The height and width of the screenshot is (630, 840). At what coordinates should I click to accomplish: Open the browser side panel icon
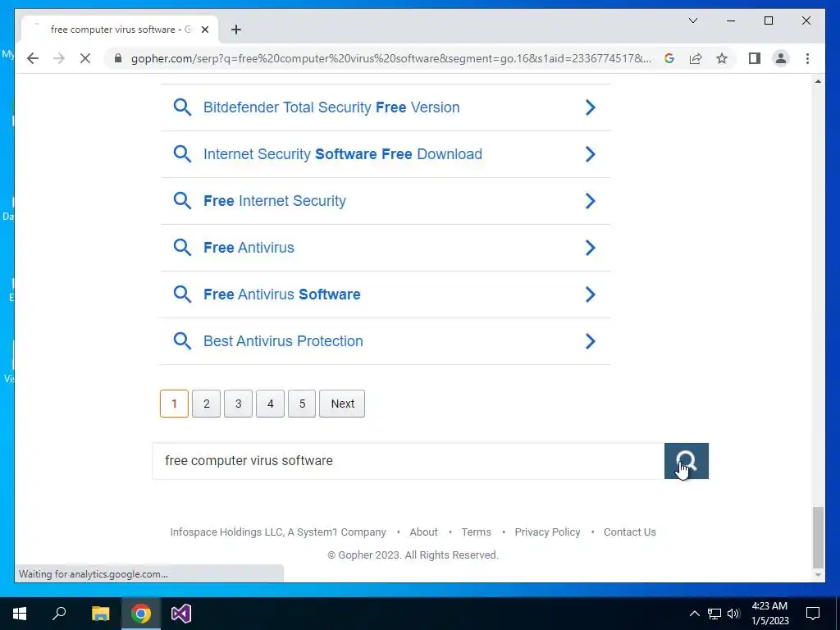[755, 58]
